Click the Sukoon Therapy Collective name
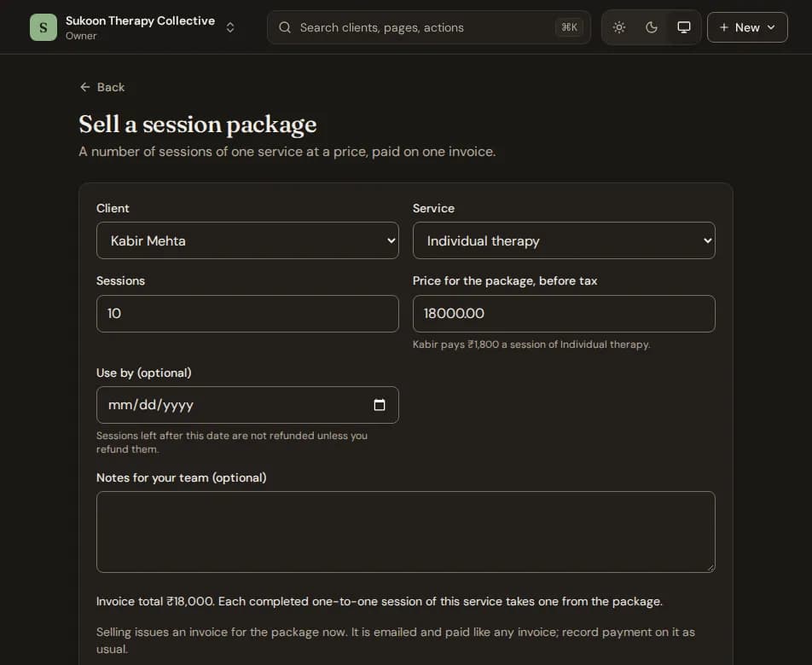The image size is (812, 665). coord(141,20)
